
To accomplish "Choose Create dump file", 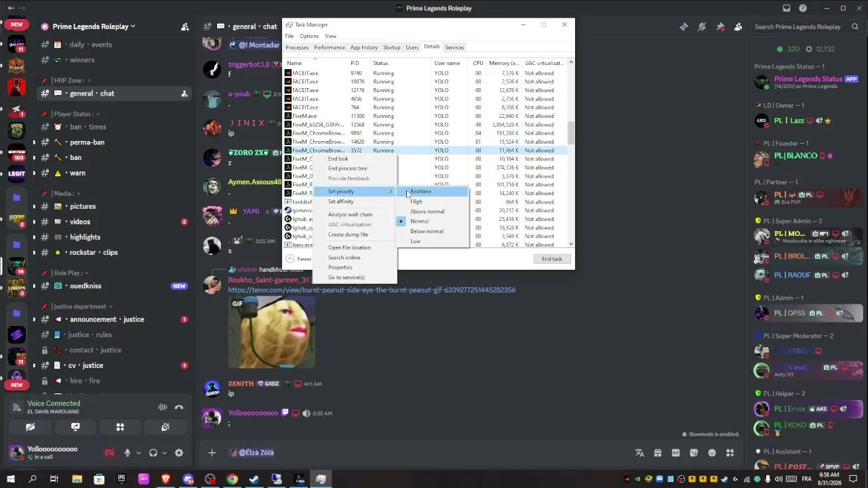I will click(354, 235).
